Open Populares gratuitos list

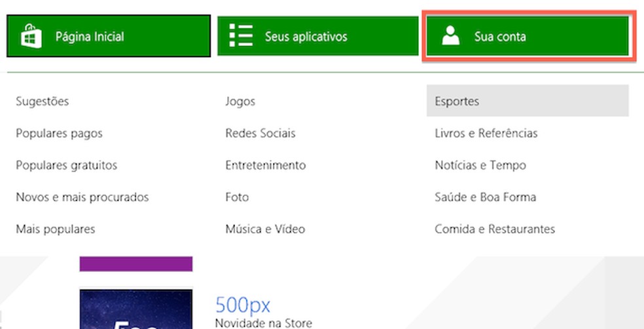click(x=67, y=165)
